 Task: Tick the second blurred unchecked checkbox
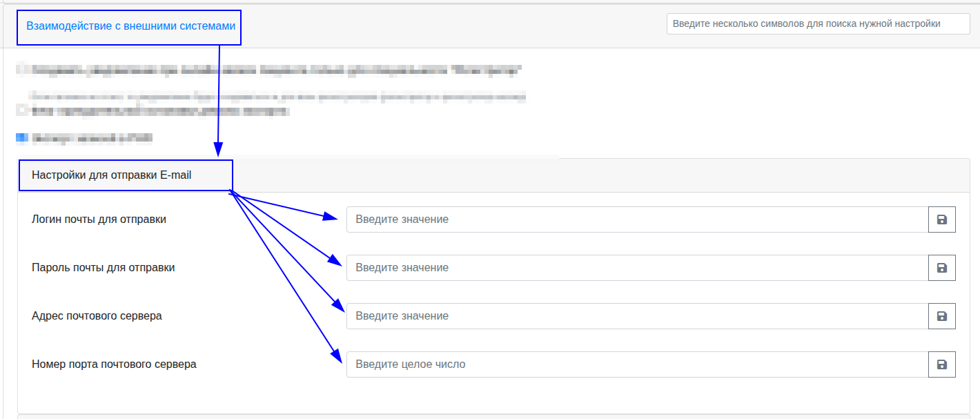tap(21, 110)
